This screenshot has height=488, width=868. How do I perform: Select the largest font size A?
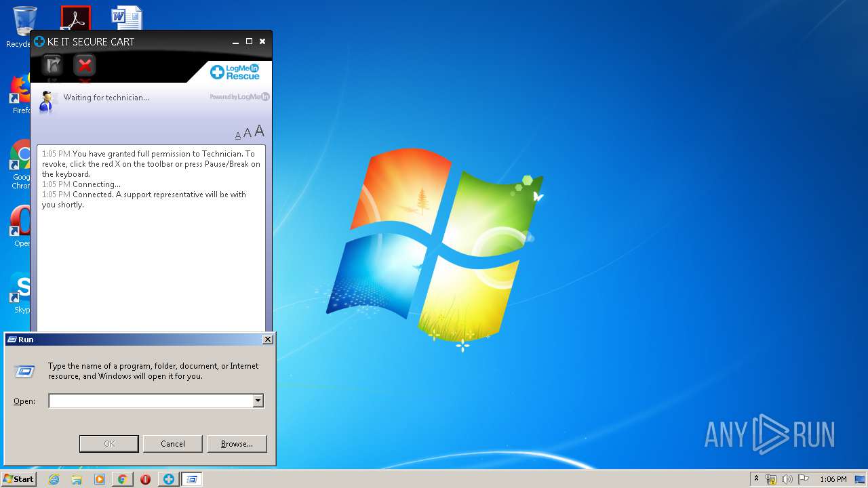click(259, 131)
